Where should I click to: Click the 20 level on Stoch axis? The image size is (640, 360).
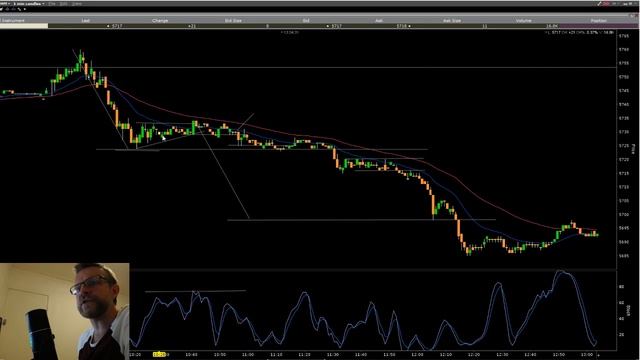click(x=621, y=335)
